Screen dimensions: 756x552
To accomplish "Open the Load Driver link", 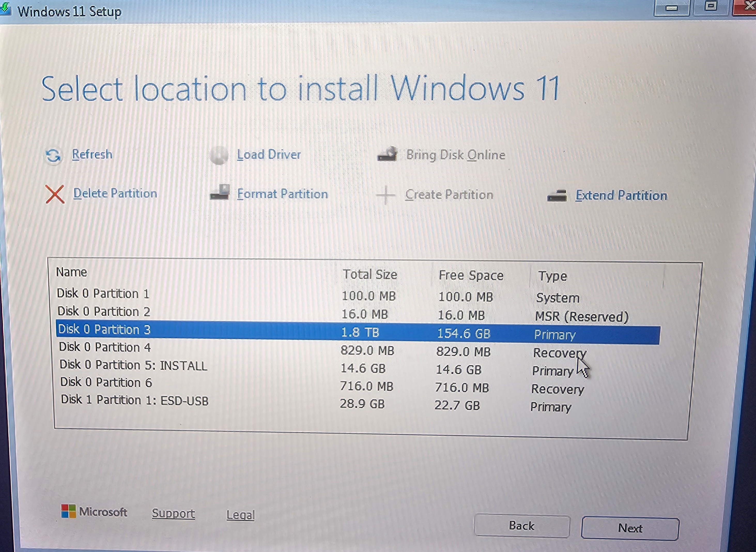I will pos(269,155).
